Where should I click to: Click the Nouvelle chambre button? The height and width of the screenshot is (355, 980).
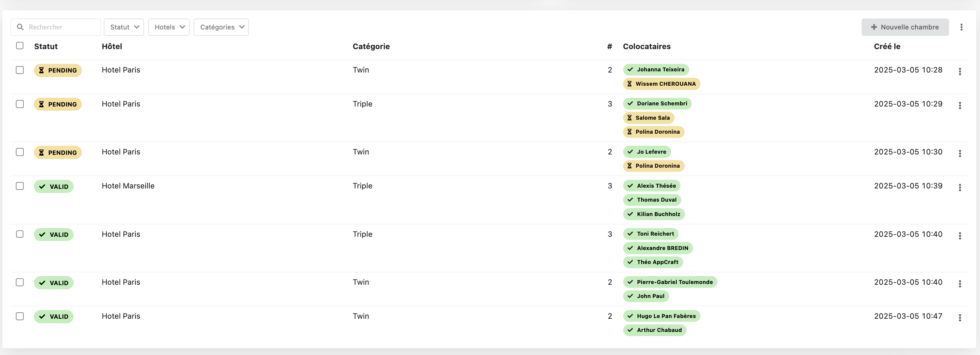905,27
